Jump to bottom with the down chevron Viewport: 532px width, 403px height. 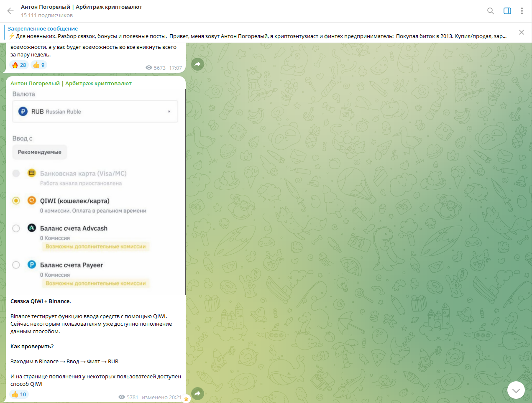[x=516, y=390]
